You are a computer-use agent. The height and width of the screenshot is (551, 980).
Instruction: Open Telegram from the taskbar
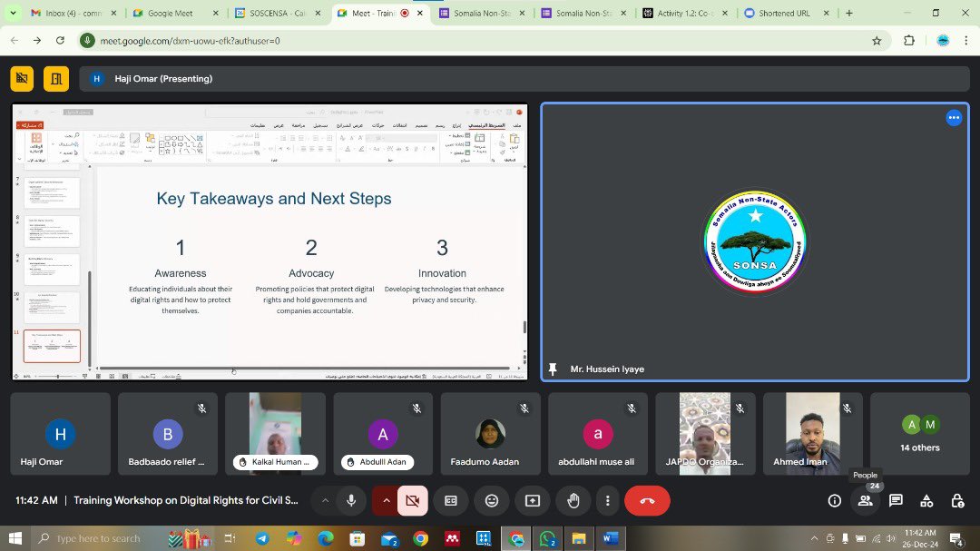click(x=262, y=538)
